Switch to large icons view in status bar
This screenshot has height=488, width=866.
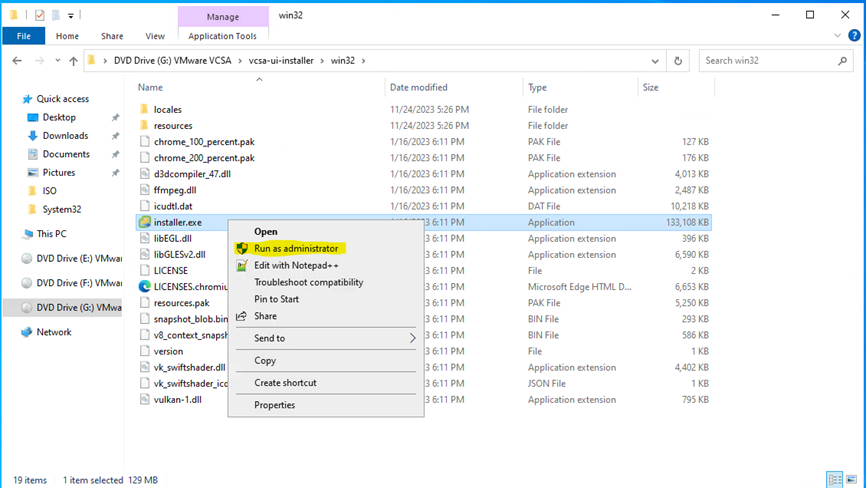pyautogui.click(x=851, y=480)
